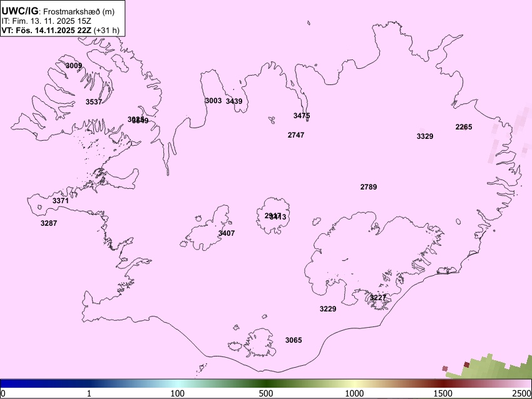Image resolution: width=532 pixels, height=399 pixels.
Task: Click the colorbar label 2500
Action: 522,393
